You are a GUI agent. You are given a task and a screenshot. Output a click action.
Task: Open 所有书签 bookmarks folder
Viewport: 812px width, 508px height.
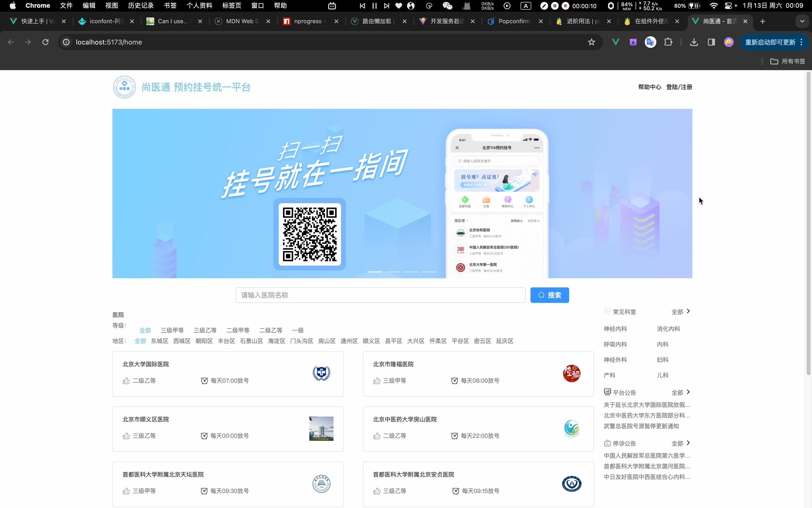tap(788, 61)
